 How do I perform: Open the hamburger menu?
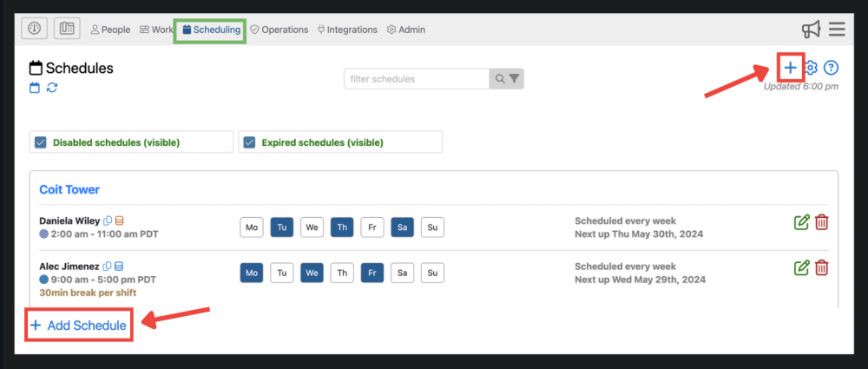[x=837, y=30]
